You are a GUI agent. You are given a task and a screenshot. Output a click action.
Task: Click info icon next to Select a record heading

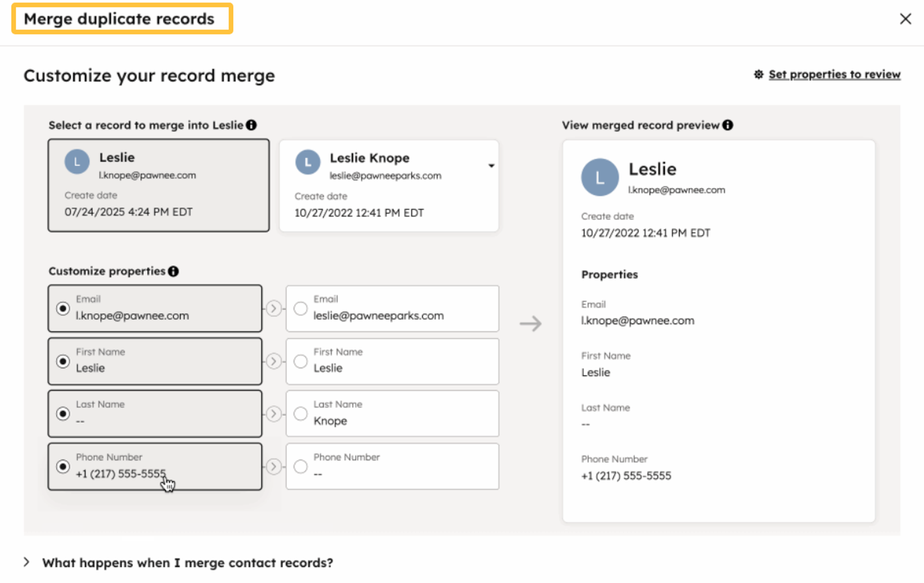[x=251, y=125]
